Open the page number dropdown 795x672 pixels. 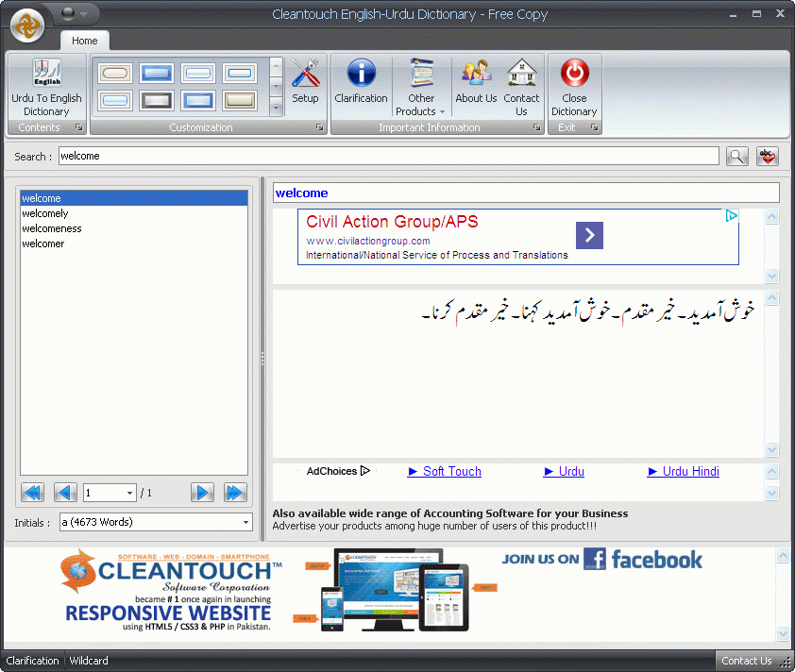click(x=129, y=493)
